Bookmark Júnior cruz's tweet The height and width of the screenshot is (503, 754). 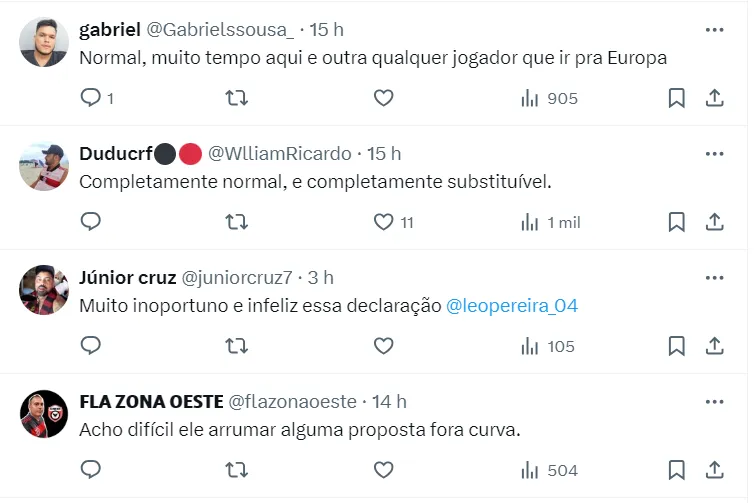tap(676, 346)
